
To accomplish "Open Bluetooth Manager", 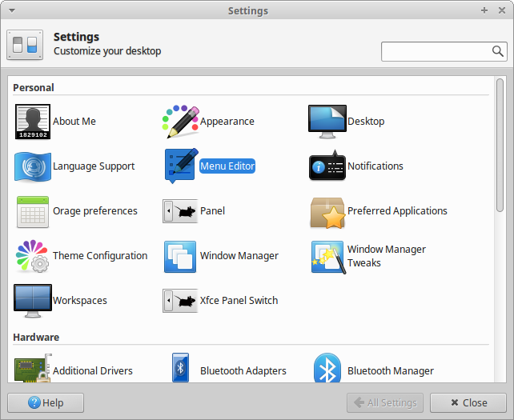I will click(x=327, y=370).
